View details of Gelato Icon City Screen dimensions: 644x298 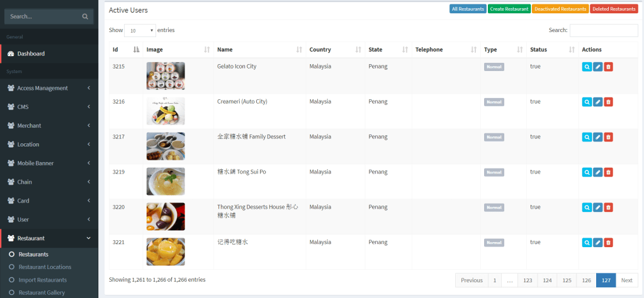(587, 67)
